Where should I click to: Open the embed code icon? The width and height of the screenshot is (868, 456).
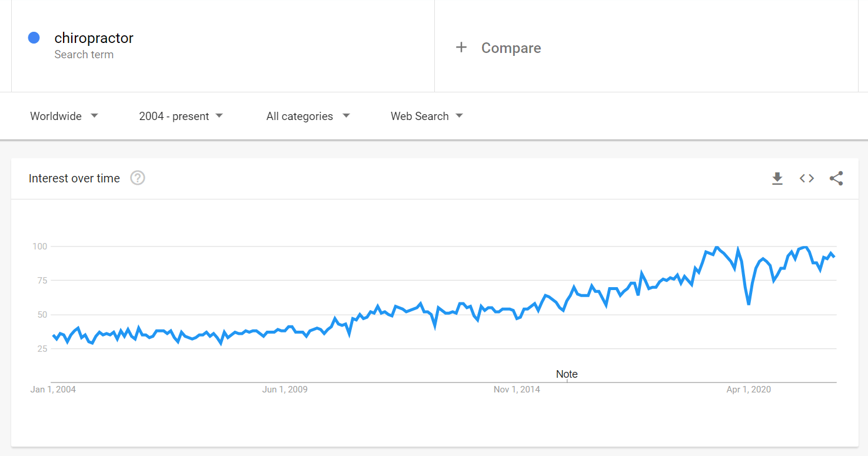pos(807,178)
